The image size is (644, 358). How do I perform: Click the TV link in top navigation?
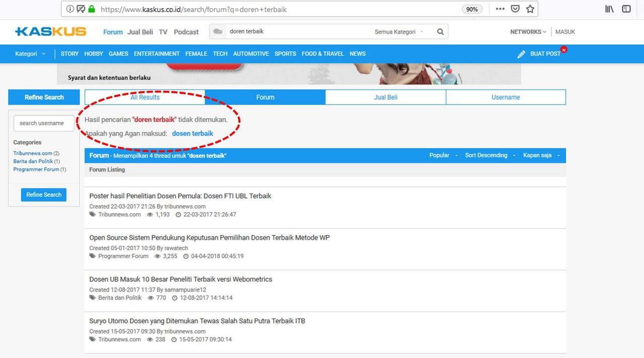(163, 32)
